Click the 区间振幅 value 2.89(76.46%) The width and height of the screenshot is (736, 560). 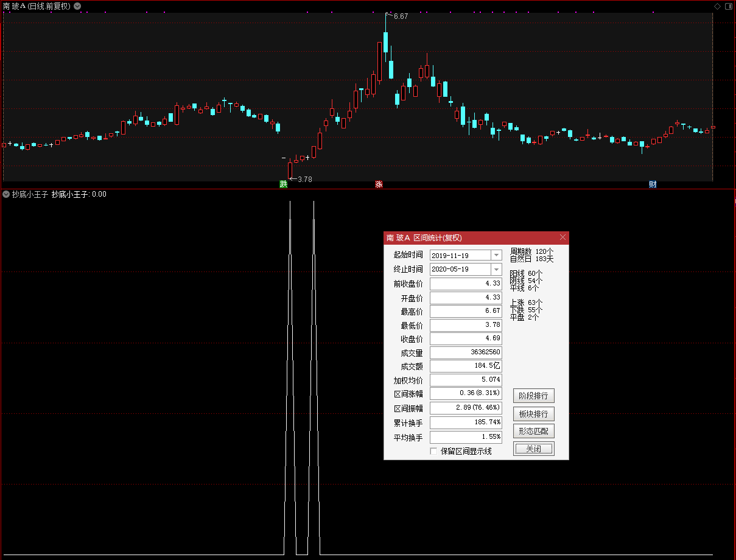point(466,408)
